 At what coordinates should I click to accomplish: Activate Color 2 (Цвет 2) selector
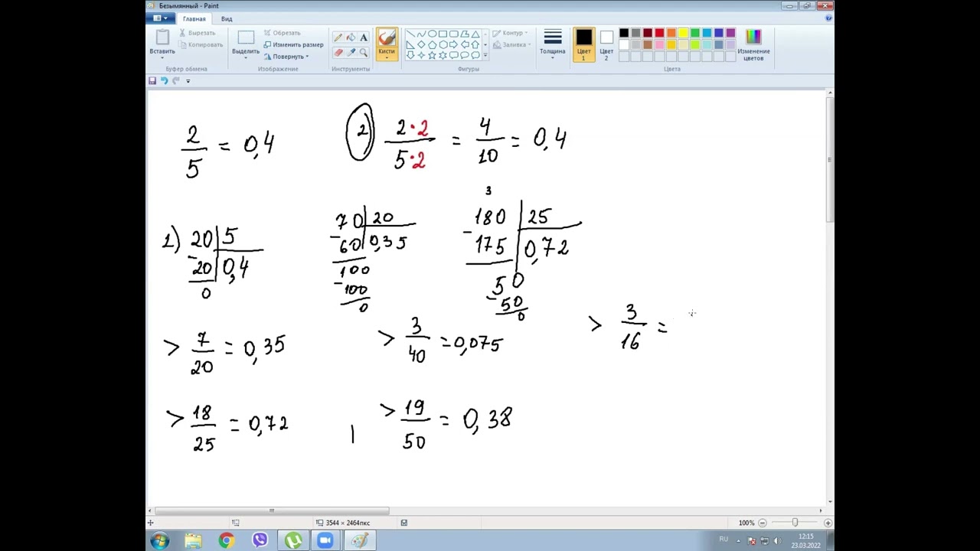click(606, 44)
